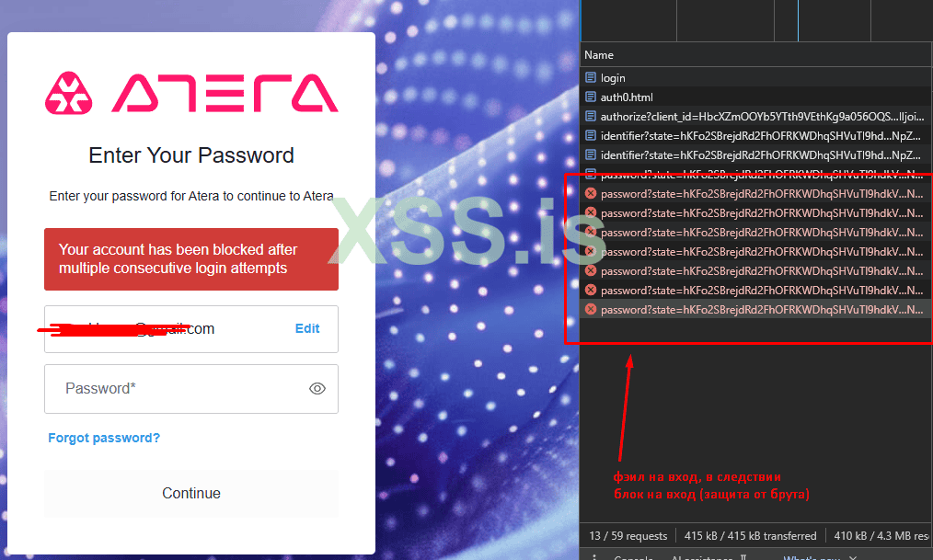Click the '410 kB / 4.3 MB' resources status
The image size is (933, 560).
click(x=881, y=535)
